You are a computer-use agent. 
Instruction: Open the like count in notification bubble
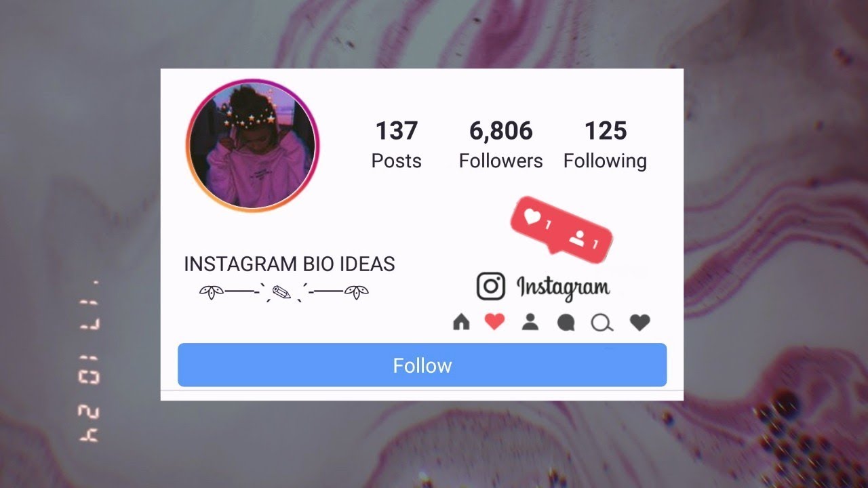click(538, 220)
